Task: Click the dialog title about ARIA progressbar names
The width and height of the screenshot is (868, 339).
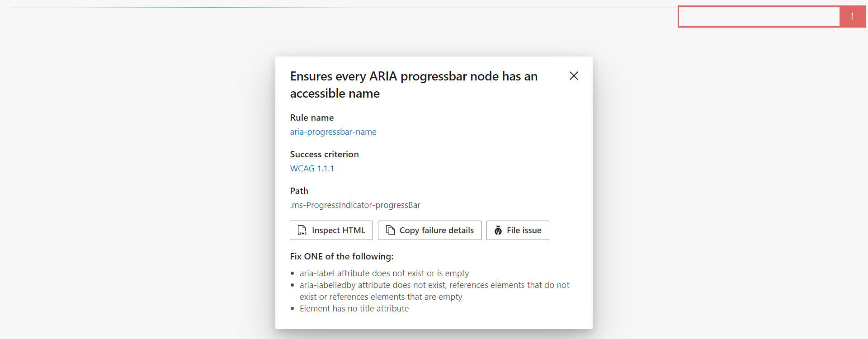Action: pyautogui.click(x=414, y=85)
